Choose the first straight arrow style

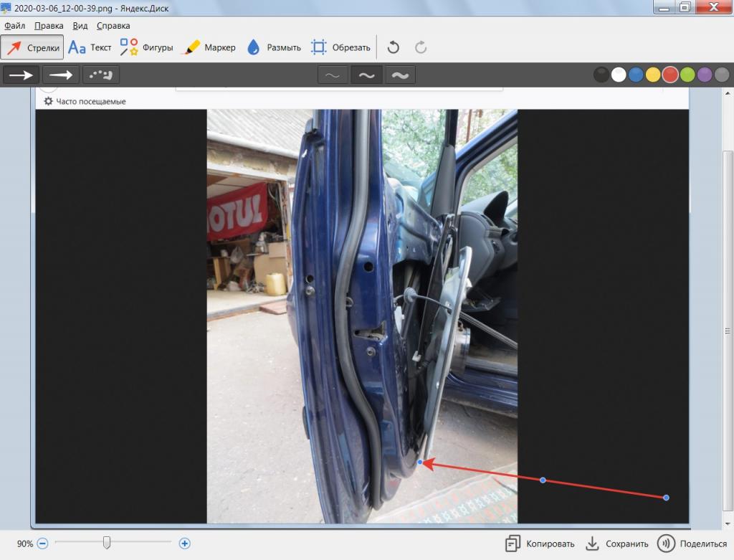21,75
